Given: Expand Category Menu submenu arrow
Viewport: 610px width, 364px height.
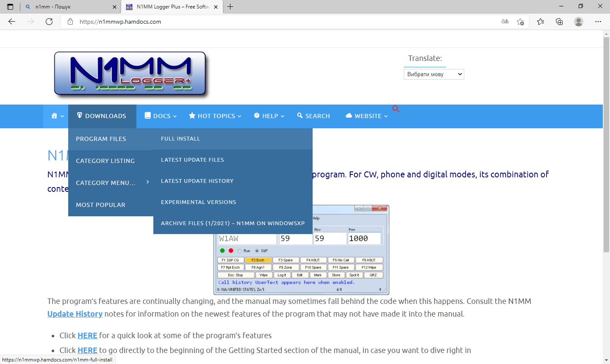Looking at the screenshot, I should [147, 182].
